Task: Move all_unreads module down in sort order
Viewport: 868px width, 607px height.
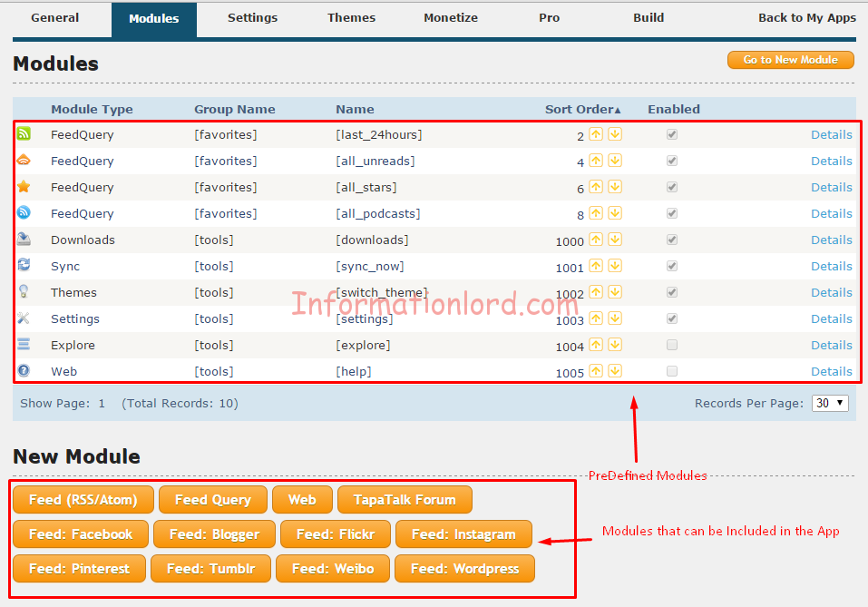Action: (x=615, y=161)
